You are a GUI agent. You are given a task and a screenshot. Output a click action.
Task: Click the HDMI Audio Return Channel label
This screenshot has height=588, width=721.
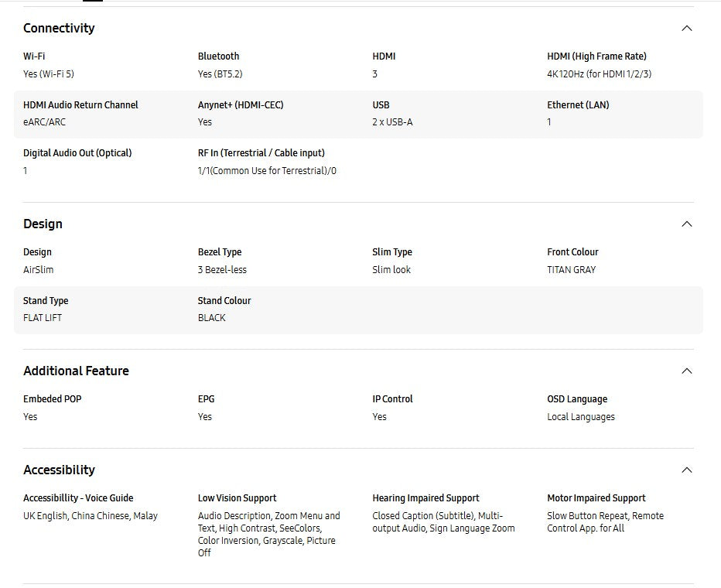80,105
